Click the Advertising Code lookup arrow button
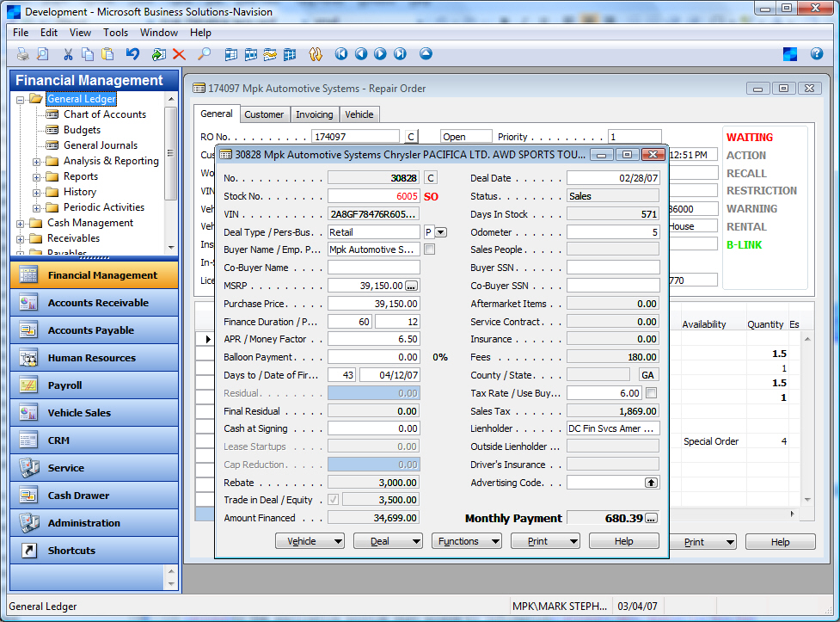The height and width of the screenshot is (622, 840). click(x=651, y=483)
